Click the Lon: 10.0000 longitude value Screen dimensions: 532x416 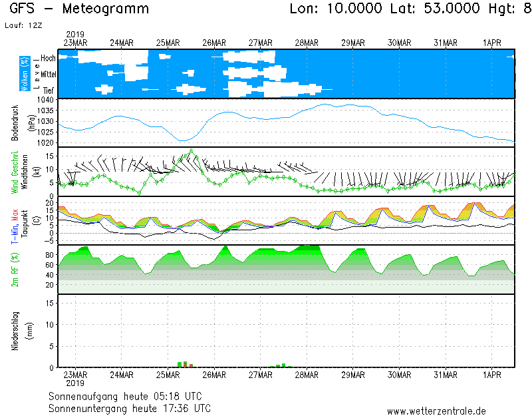pos(336,9)
